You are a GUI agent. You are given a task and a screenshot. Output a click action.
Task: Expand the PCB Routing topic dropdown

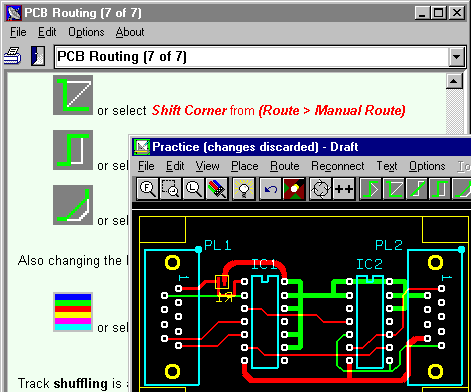tap(456, 57)
